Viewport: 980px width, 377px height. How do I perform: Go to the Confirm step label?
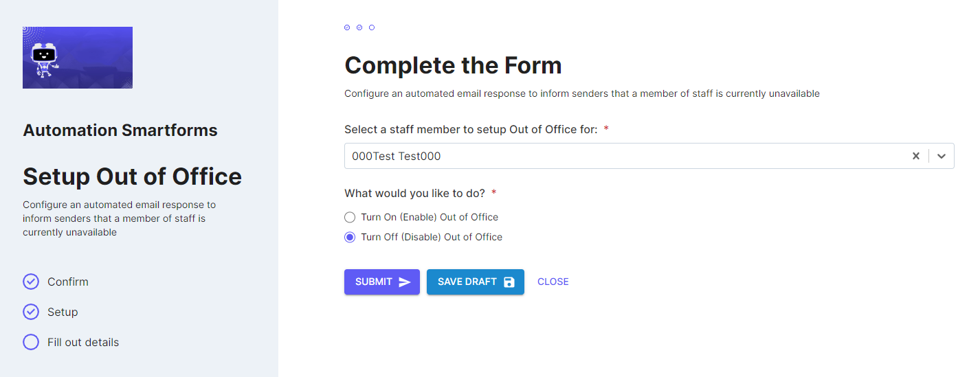(x=68, y=282)
